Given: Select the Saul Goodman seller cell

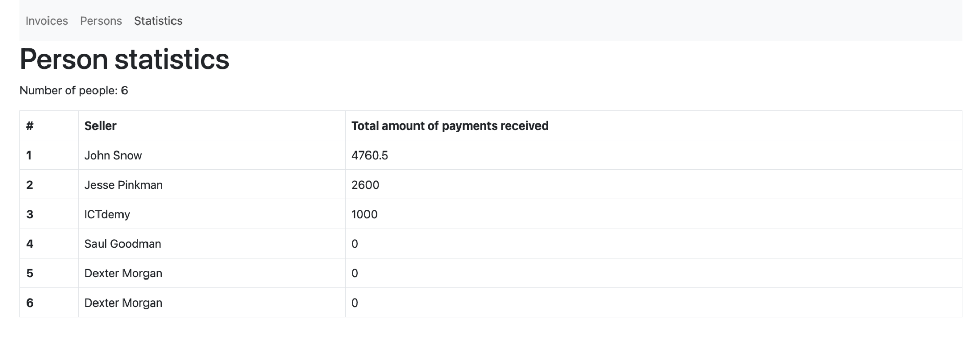Looking at the screenshot, I should coord(122,244).
